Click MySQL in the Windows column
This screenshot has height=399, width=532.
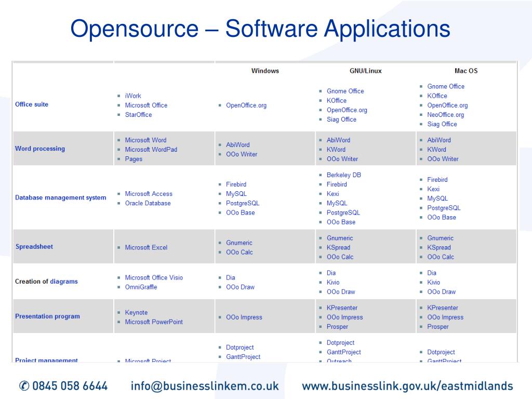(236, 194)
